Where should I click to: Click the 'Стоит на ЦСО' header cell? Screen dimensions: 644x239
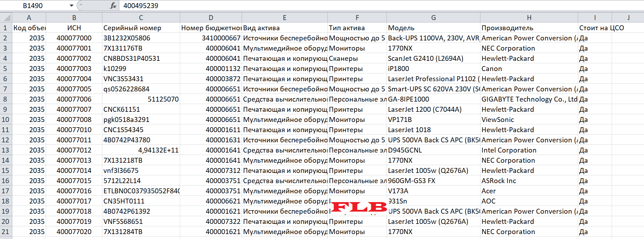[595, 28]
